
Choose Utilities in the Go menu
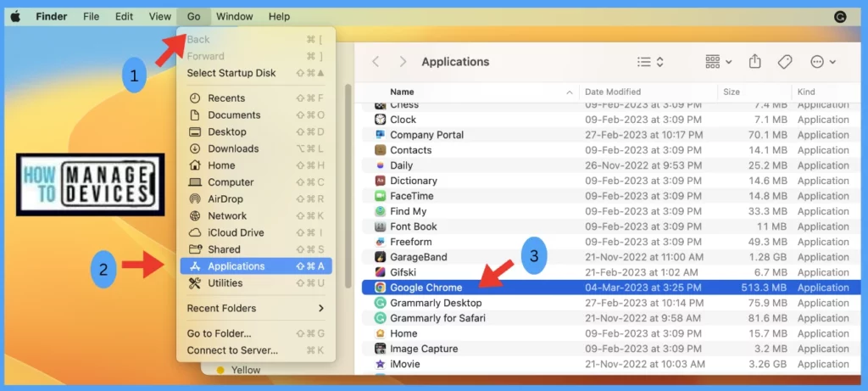255,283
